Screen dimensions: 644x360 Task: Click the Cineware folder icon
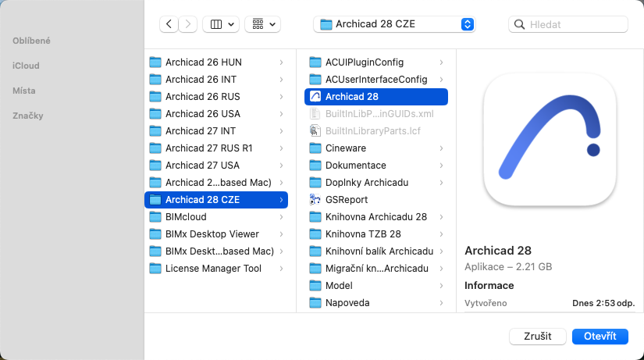point(315,148)
